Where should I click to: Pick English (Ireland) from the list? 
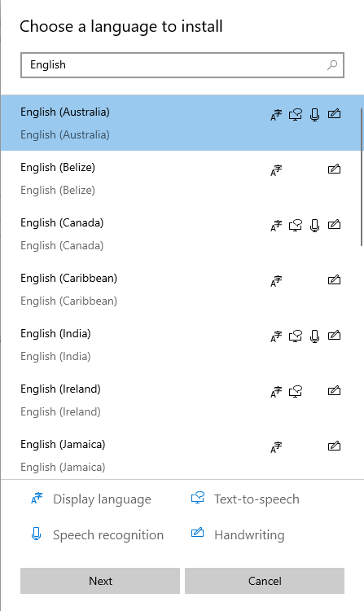[182, 400]
